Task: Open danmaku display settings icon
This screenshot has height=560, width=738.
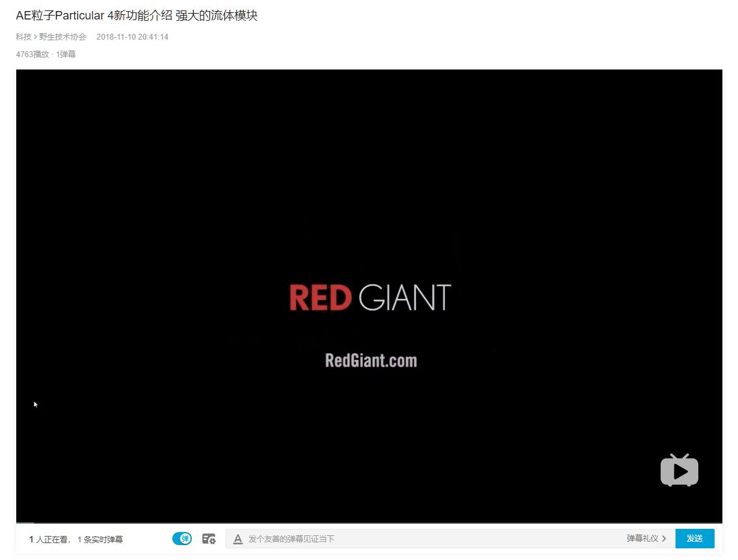Action: [x=209, y=539]
